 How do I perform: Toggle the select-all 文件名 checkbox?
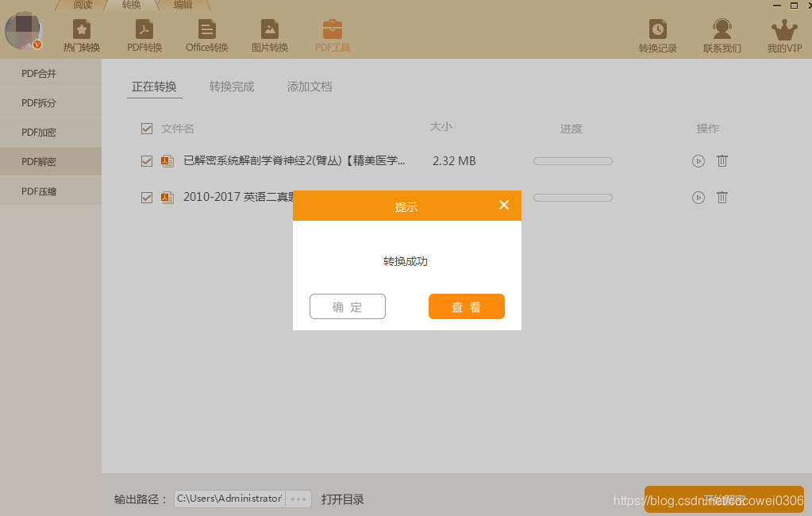click(x=147, y=129)
